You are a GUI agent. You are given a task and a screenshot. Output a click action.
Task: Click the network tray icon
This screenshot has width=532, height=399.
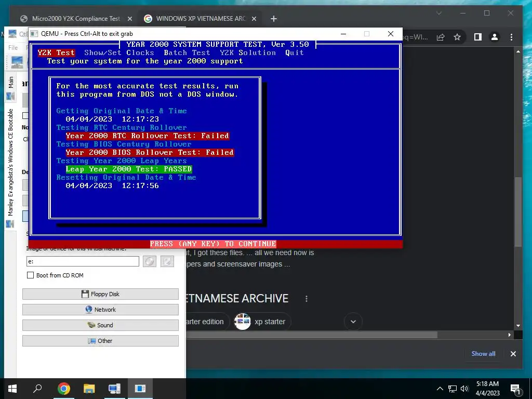click(x=453, y=389)
